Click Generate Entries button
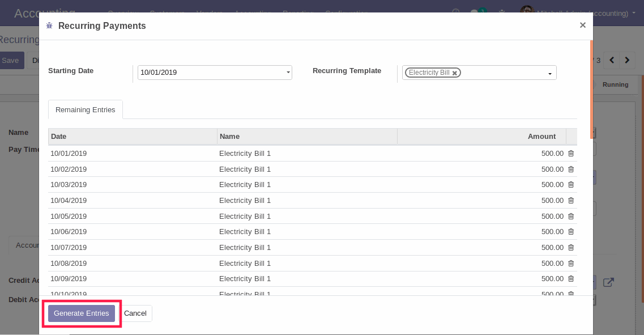Image resolution: width=644 pixels, height=335 pixels. click(x=82, y=313)
